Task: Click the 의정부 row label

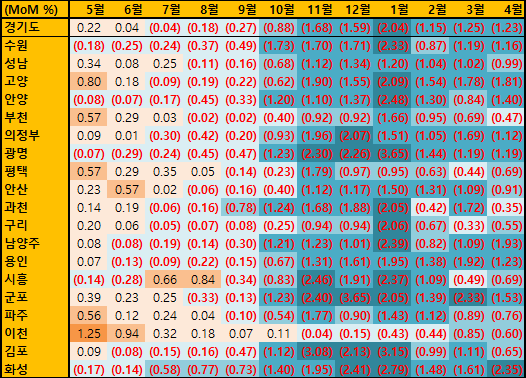Action: tap(35, 136)
